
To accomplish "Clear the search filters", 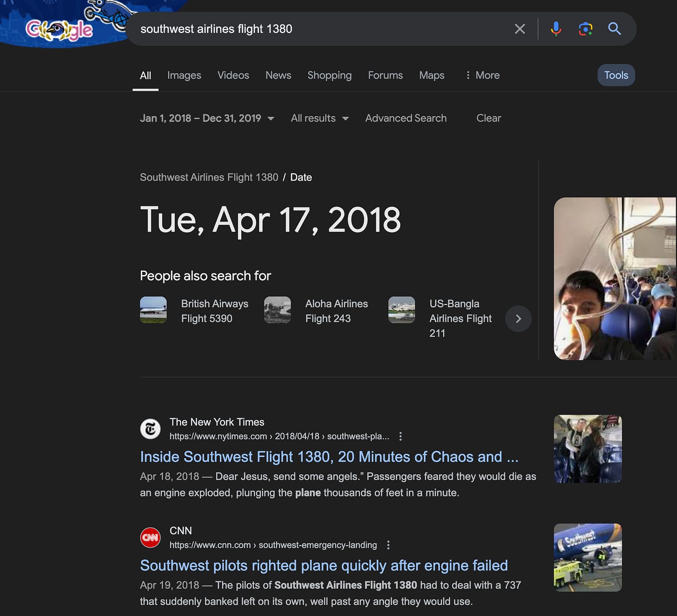I will 489,118.
